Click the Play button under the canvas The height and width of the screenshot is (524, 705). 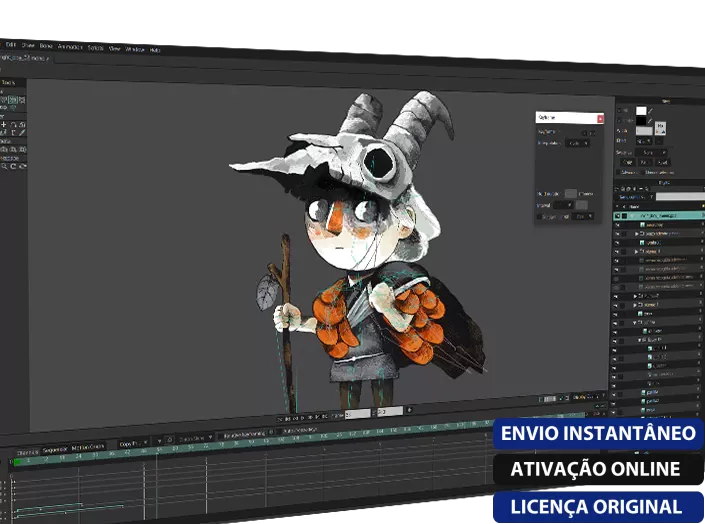tap(303, 418)
